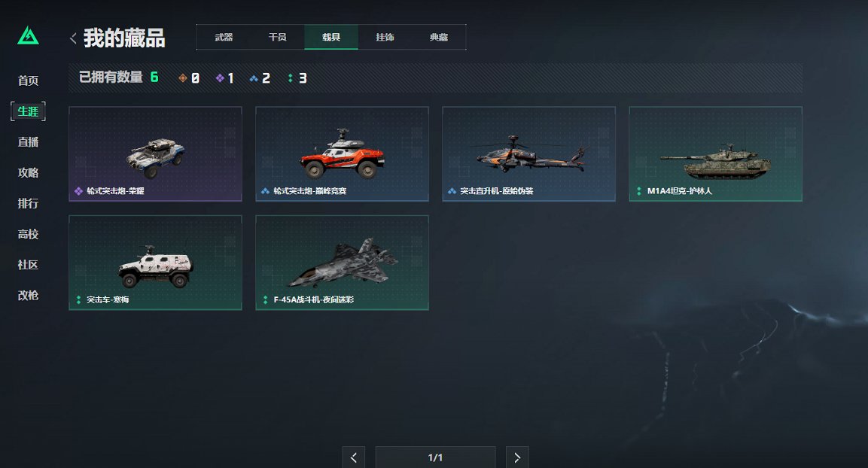Go to next page with right arrow
Image resolution: width=868 pixels, height=468 pixels.
pos(517,457)
